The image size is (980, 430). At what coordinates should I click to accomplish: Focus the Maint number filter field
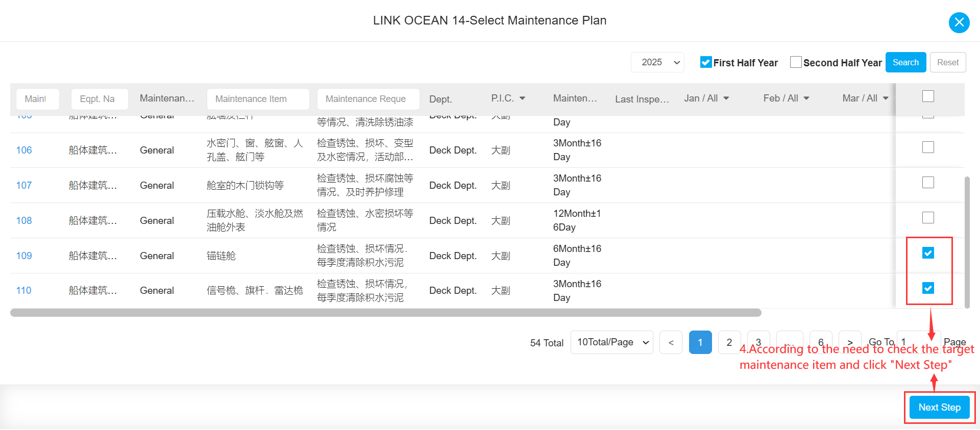[38, 99]
